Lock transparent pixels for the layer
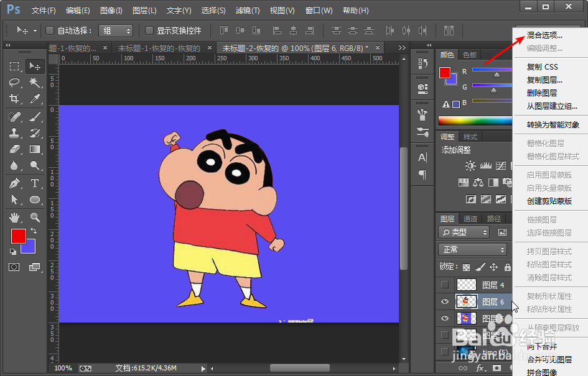Viewport: 588px width, 376px height. (x=466, y=267)
